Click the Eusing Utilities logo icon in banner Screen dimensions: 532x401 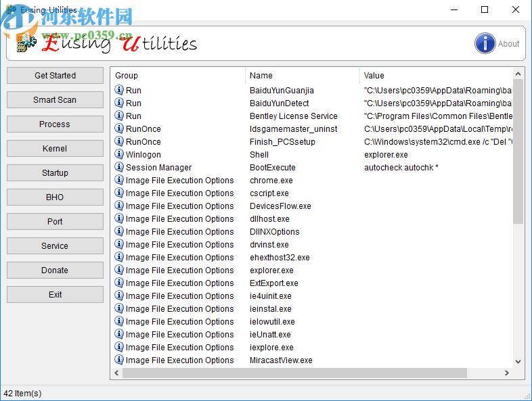coord(26,43)
